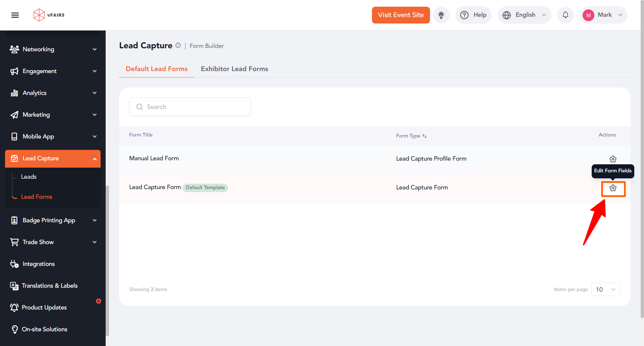Open the Mark user profile menu
644x346 pixels.
tap(603, 15)
